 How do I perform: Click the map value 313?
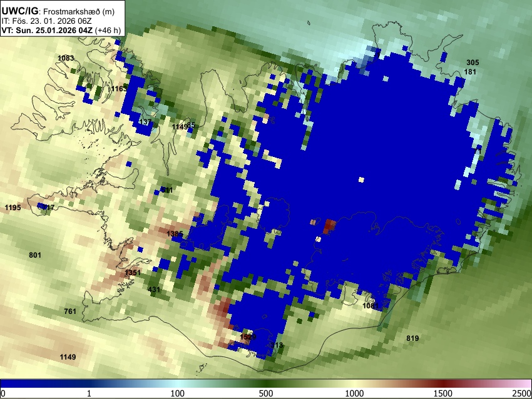click(277, 345)
